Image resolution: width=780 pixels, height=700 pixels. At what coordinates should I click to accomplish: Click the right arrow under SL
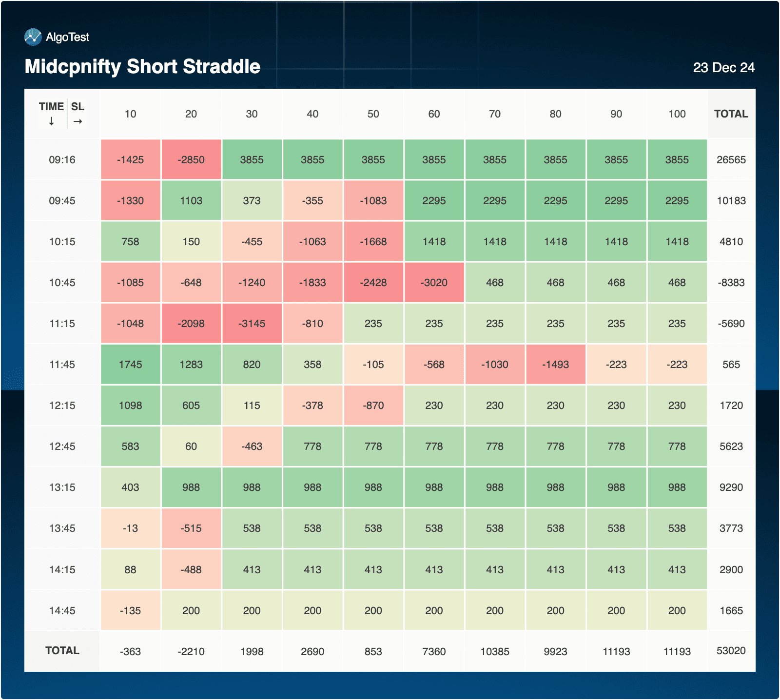(78, 121)
